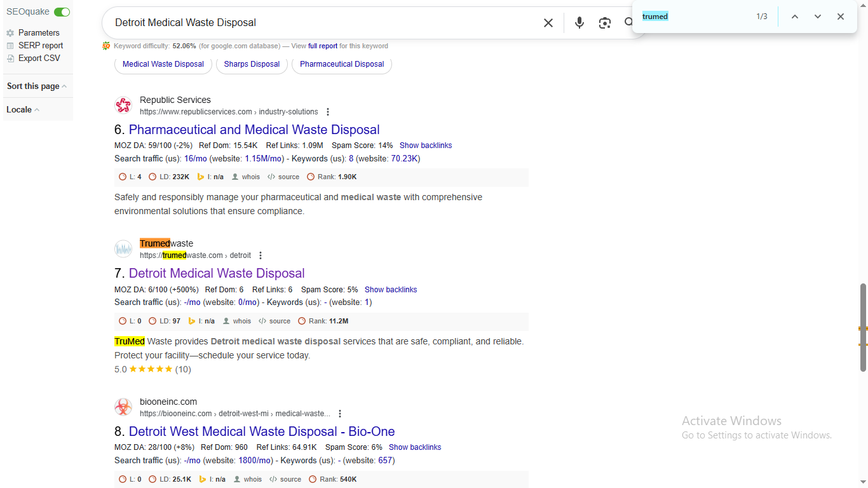Show backlinks for Bio-One result

pyautogui.click(x=414, y=447)
